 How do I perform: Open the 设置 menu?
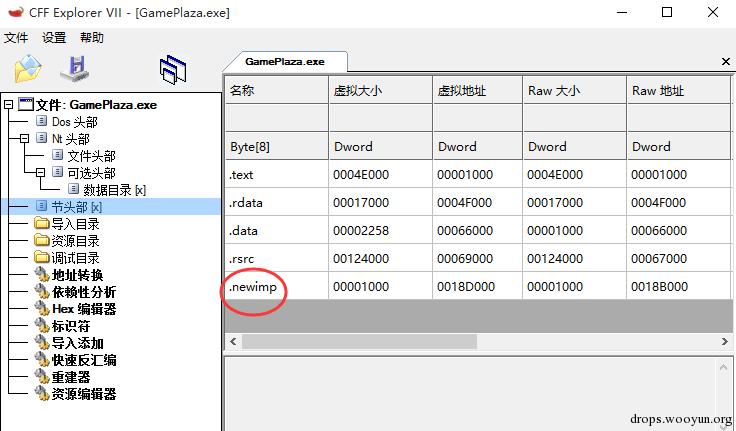54,38
